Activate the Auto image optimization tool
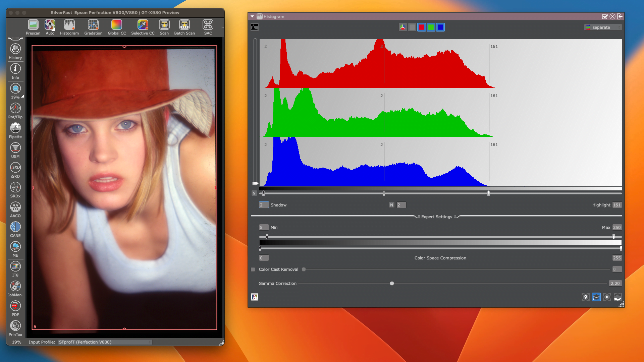Image resolution: width=644 pixels, height=362 pixels. [x=50, y=27]
